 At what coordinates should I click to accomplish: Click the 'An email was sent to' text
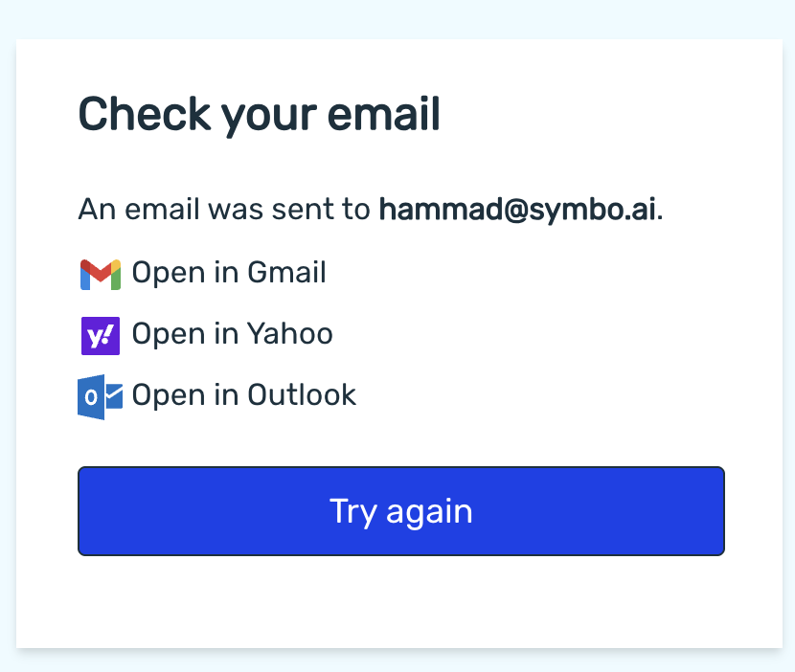(x=224, y=210)
